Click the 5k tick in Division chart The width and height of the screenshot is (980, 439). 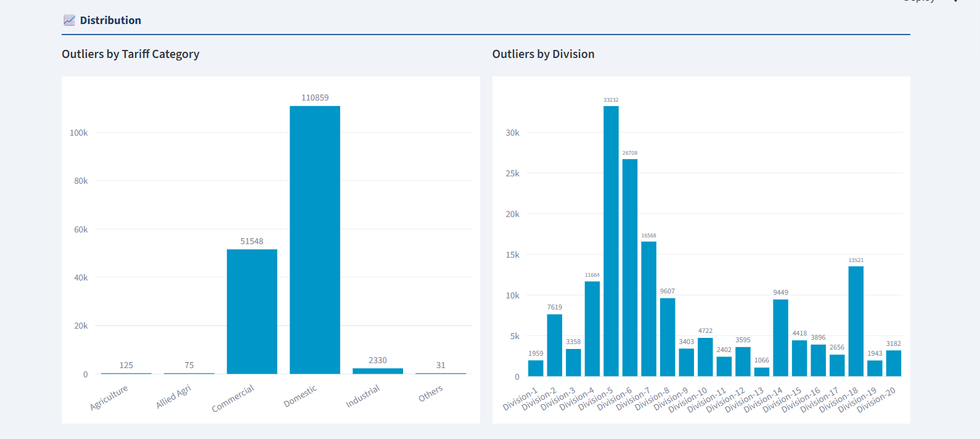(515, 336)
